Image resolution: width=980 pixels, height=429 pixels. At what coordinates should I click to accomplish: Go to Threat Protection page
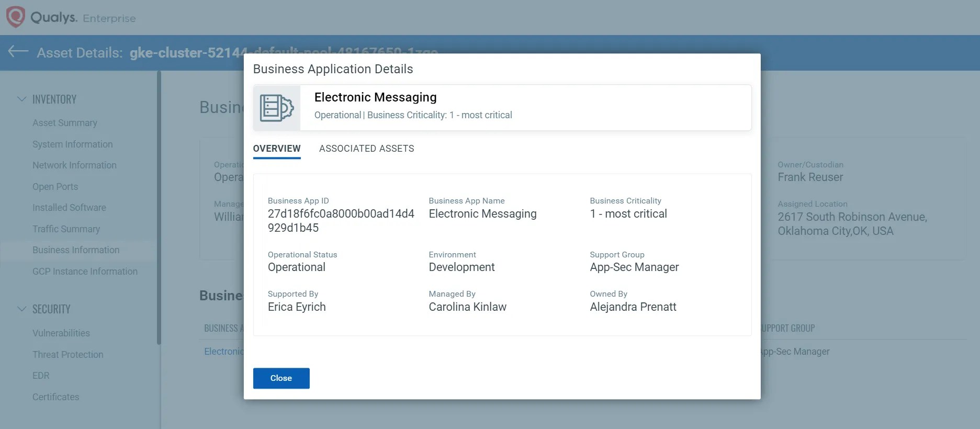pyautogui.click(x=68, y=355)
